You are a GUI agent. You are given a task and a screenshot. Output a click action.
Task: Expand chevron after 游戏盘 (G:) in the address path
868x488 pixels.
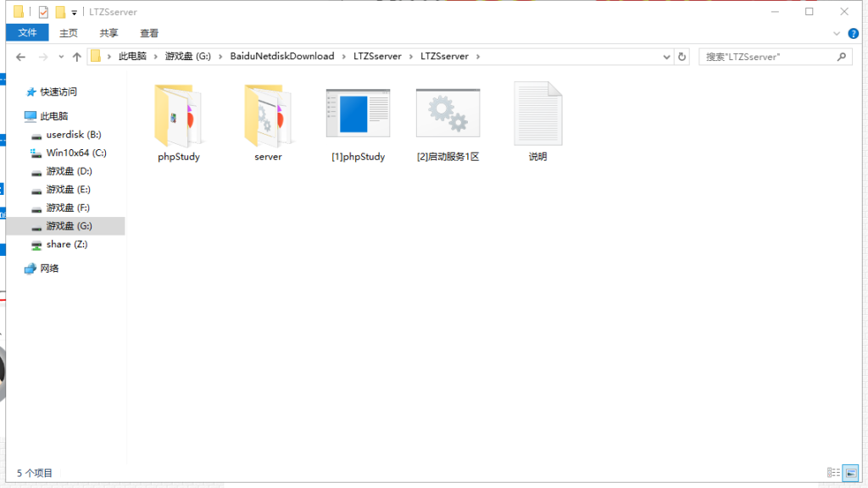click(220, 57)
